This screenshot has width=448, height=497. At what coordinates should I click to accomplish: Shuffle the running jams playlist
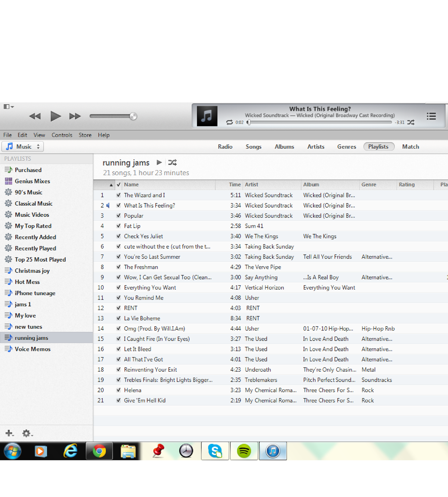coord(173,162)
